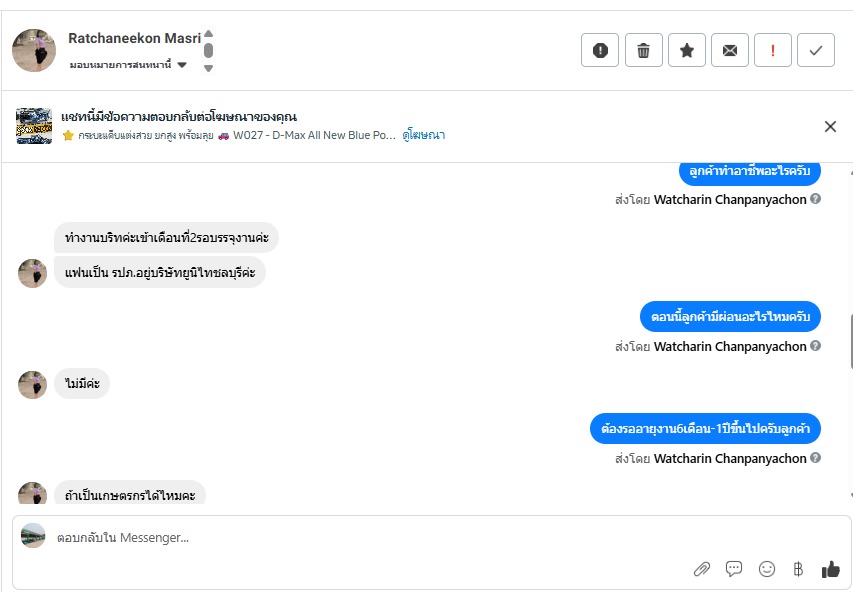Send a thumbs-up like
Screen dimensions: 853x592
[830, 569]
